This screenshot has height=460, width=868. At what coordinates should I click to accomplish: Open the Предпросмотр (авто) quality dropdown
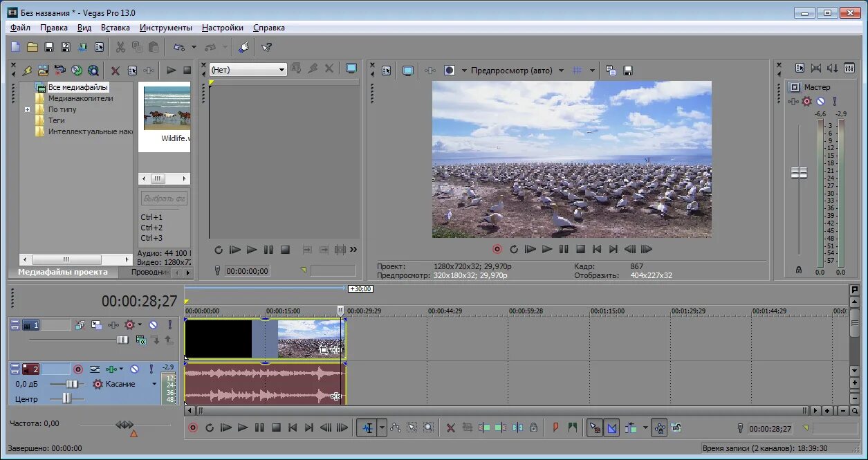pyautogui.click(x=560, y=70)
